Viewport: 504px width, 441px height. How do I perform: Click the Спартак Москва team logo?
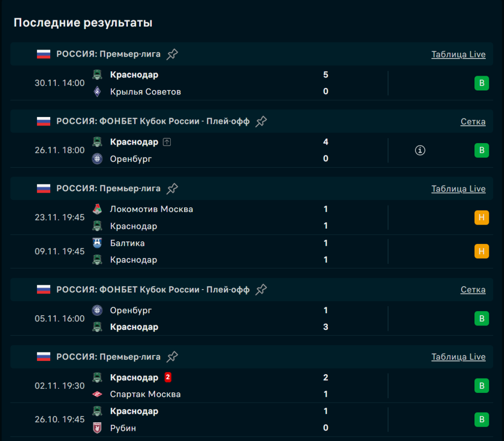point(97,394)
